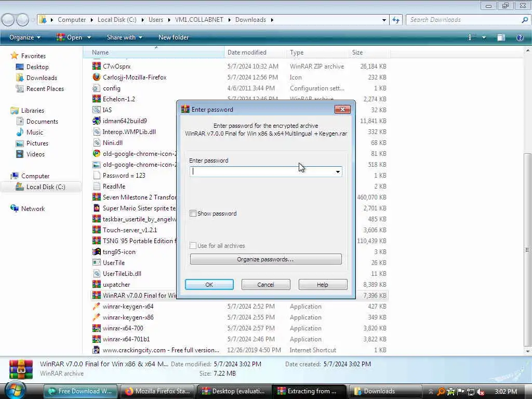This screenshot has width=532, height=399.
Task: Sort by Date modified column header
Action: 255,52
